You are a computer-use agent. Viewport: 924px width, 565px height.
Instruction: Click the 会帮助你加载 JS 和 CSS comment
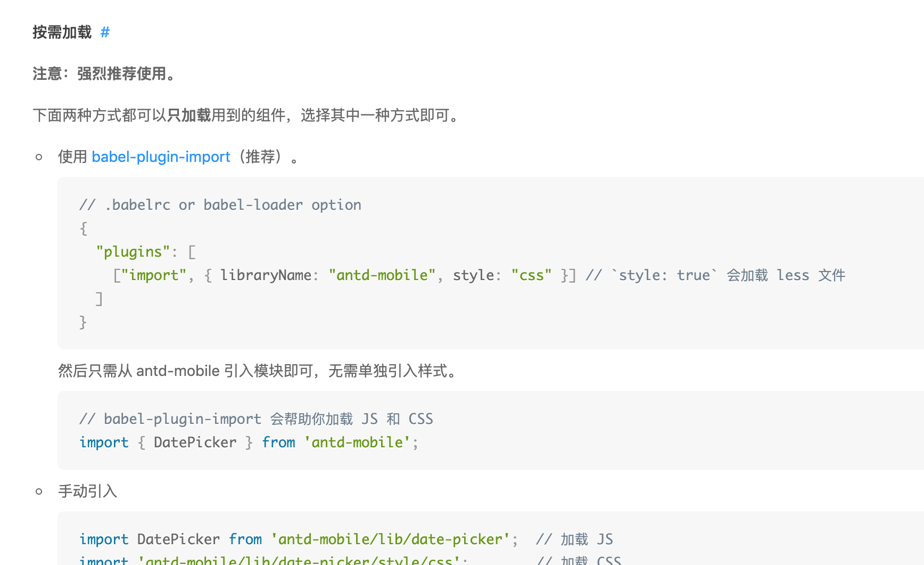click(256, 419)
